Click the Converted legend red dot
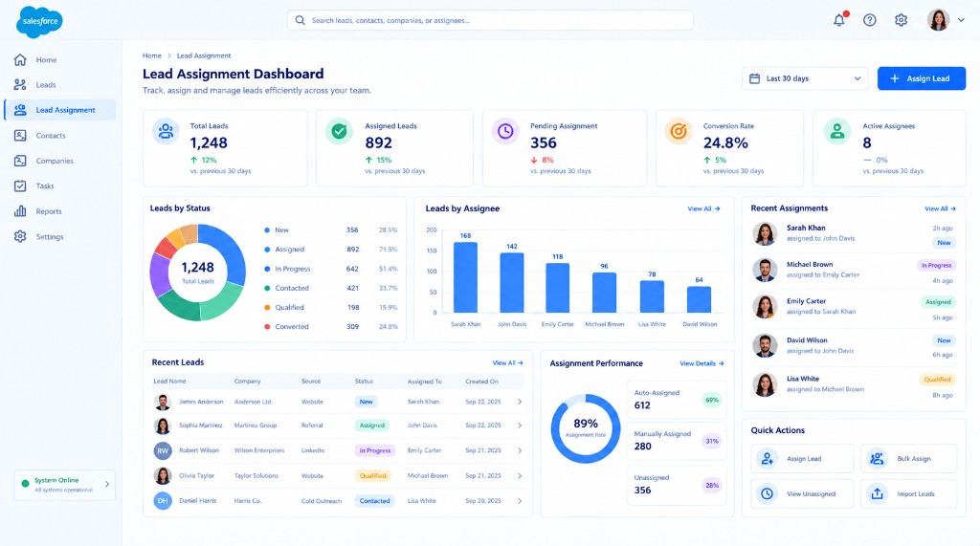The image size is (980, 546). click(267, 327)
